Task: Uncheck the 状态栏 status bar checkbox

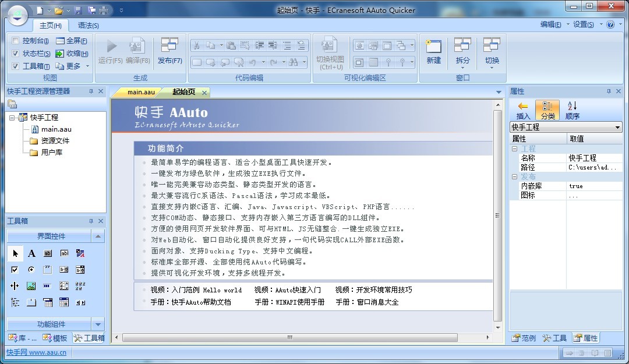Action: (15, 54)
